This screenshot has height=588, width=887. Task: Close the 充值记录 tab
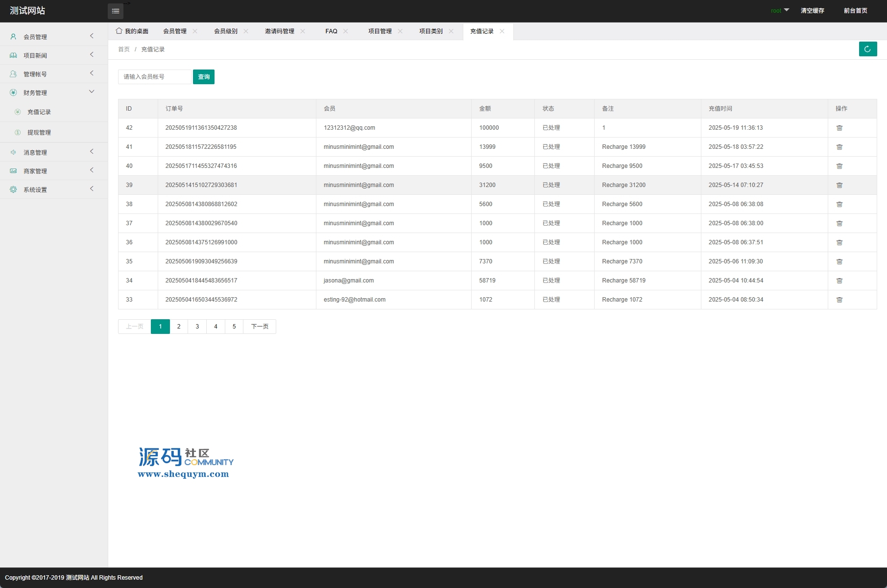coord(502,31)
